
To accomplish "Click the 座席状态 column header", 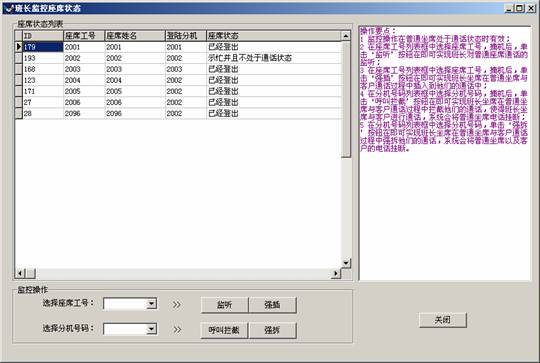I will coord(274,36).
